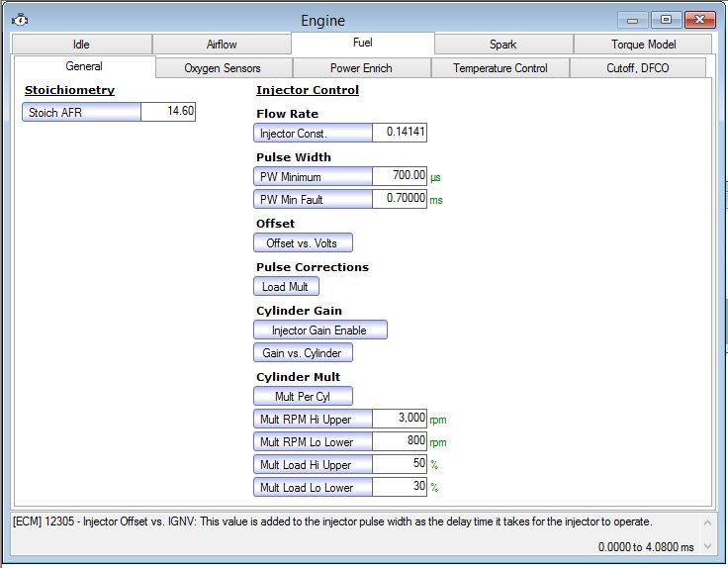The image size is (728, 568).
Task: Click description panel scroll up arrow
Action: pyautogui.click(x=707, y=522)
